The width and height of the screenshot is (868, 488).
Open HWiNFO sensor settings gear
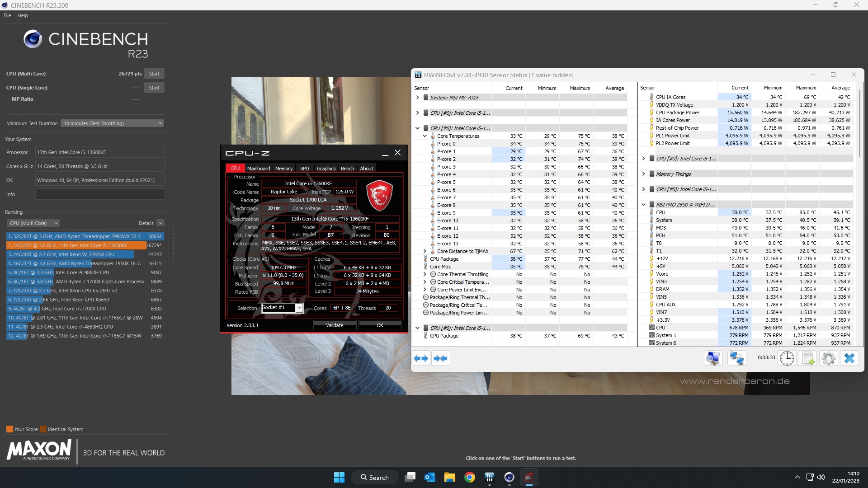coord(828,358)
